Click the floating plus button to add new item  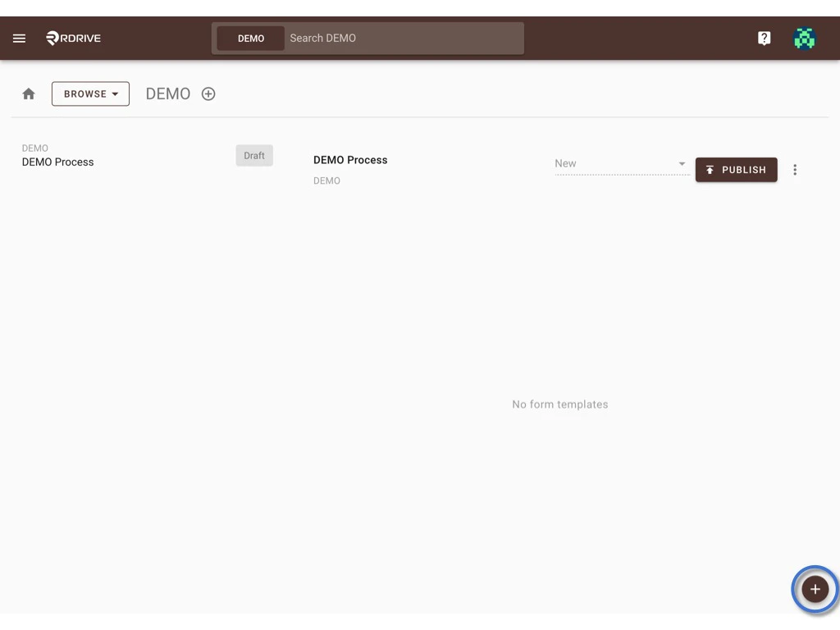(814, 589)
